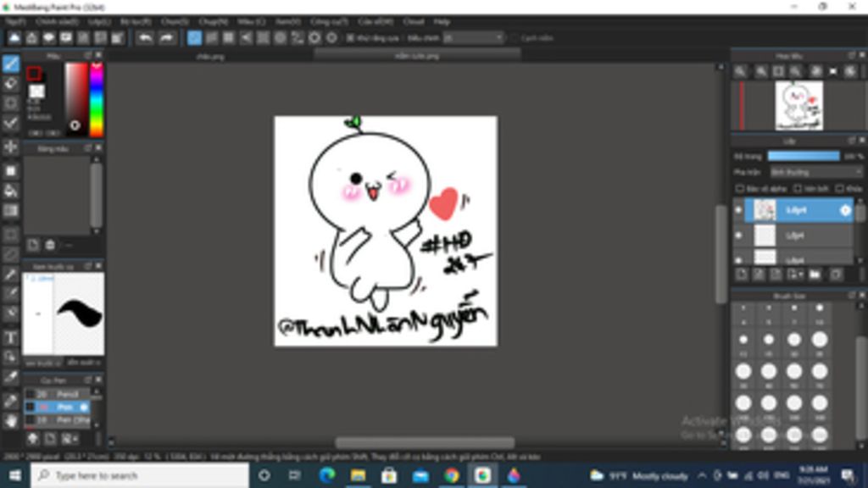
Task: Toggle the Khử răng cưa anti-aliasing checkbox
Action: pos(350,38)
